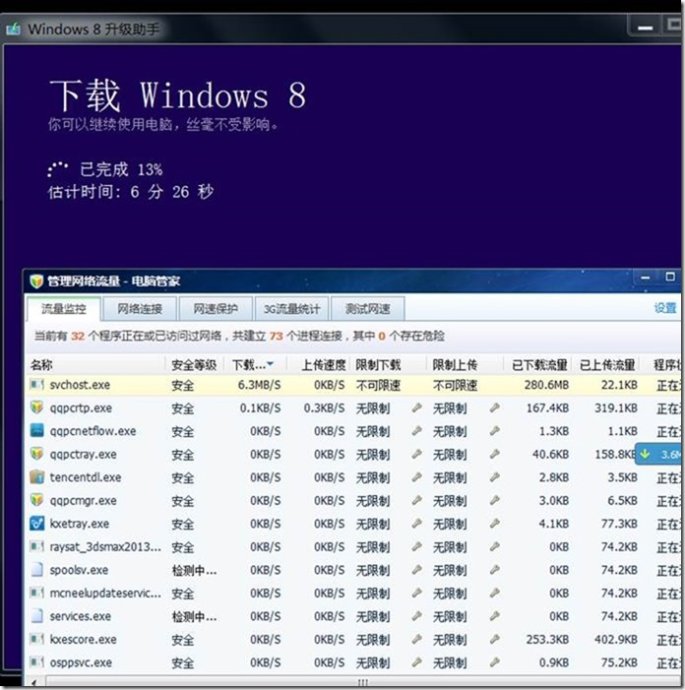Click the mcneelupdateservice process icon

37,593
